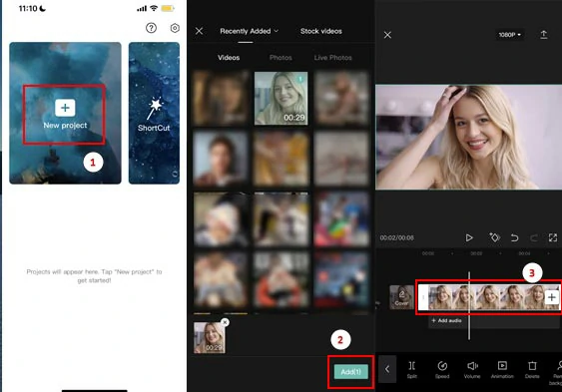Tap the Add(1) button
The height and width of the screenshot is (392, 562).
(351, 372)
